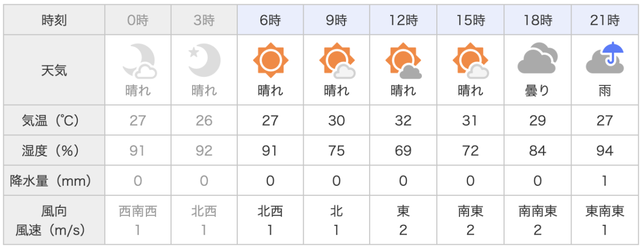Click the 32 temperature value at 12時

click(404, 120)
